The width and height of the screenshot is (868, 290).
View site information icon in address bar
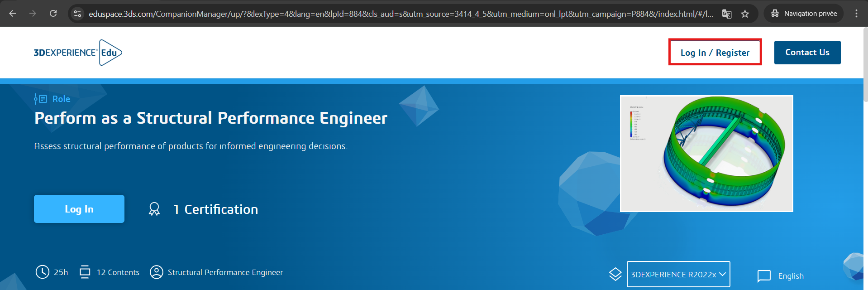click(x=77, y=14)
